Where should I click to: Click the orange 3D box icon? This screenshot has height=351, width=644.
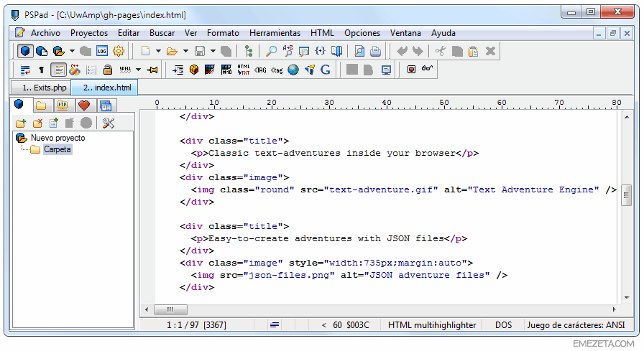pyautogui.click(x=194, y=70)
